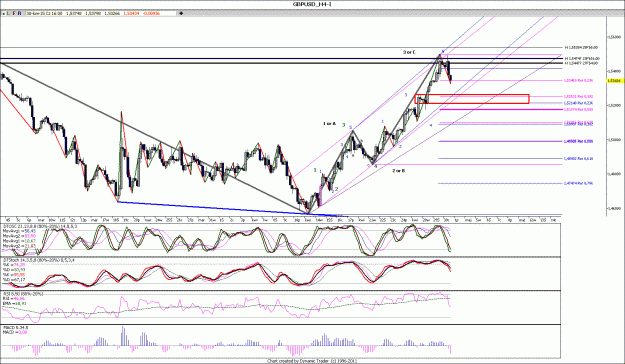This screenshot has width=625, height=364.
Task: Click the DTOSC indicator title
Action: 40,226
